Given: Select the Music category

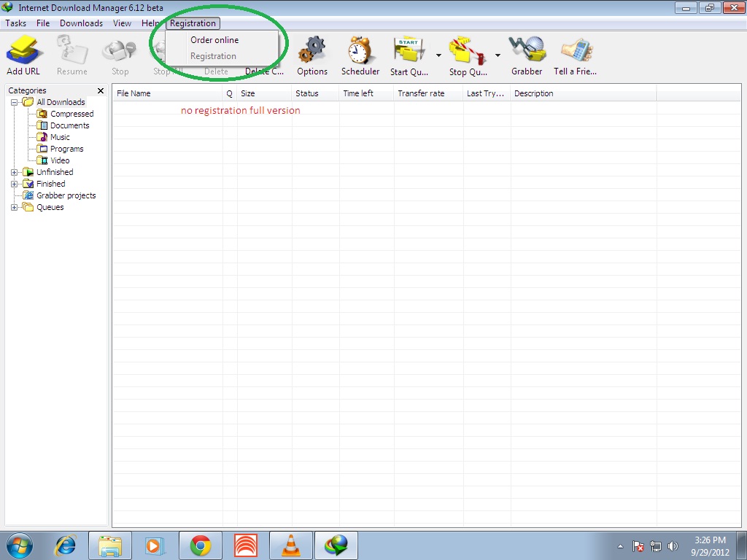Looking at the screenshot, I should pos(60,137).
